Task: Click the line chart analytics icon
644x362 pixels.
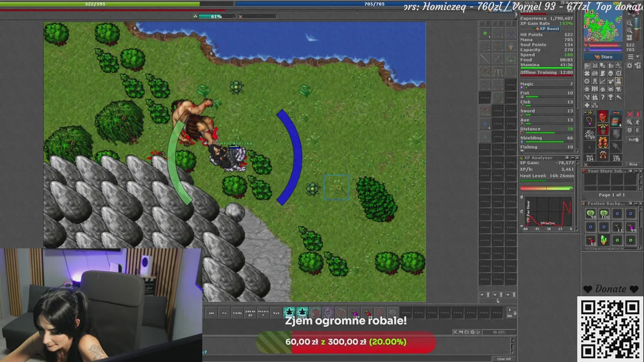Action: point(603,81)
